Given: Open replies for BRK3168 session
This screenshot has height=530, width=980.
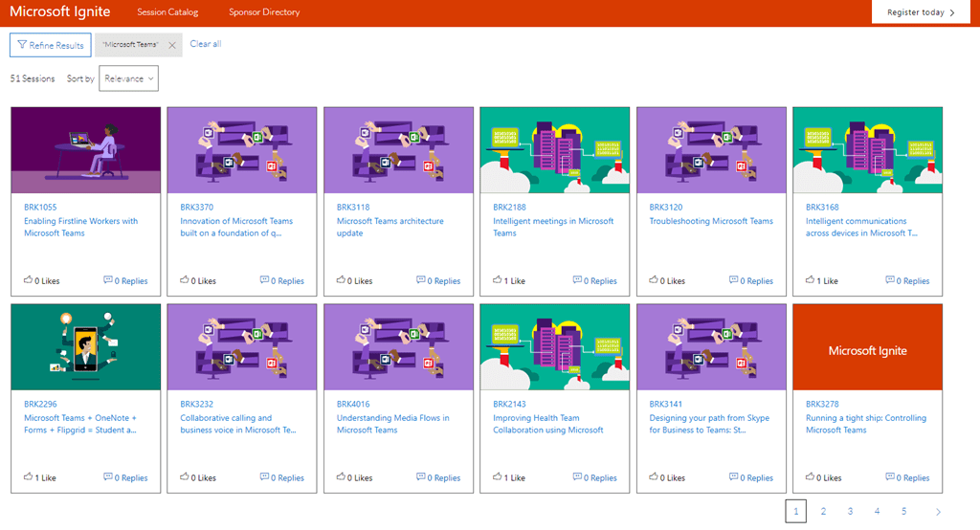Looking at the screenshot, I should click(907, 280).
